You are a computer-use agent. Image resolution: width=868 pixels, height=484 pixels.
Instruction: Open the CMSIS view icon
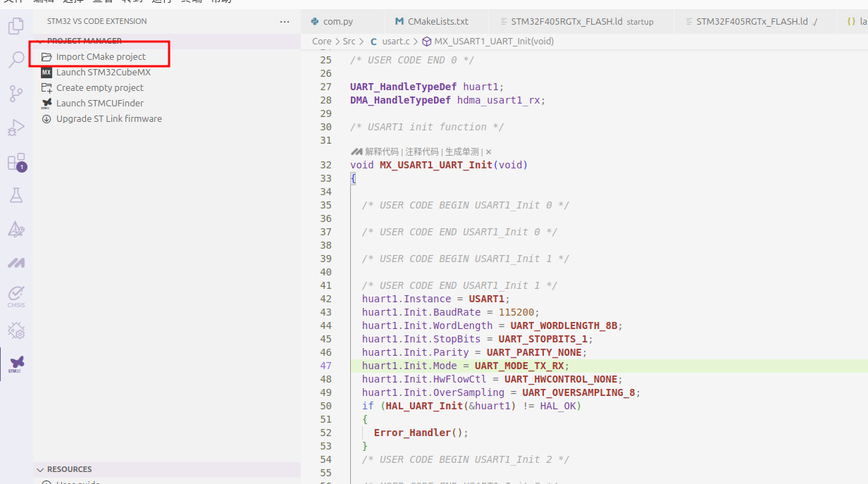coord(15,295)
